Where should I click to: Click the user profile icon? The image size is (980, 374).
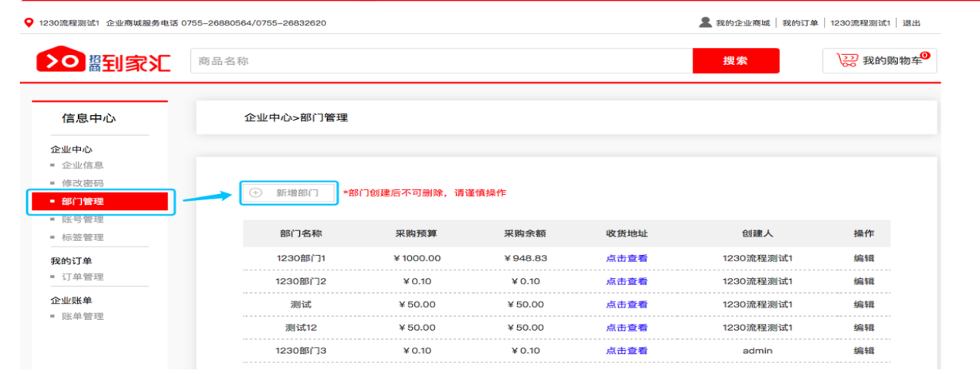coord(705,22)
